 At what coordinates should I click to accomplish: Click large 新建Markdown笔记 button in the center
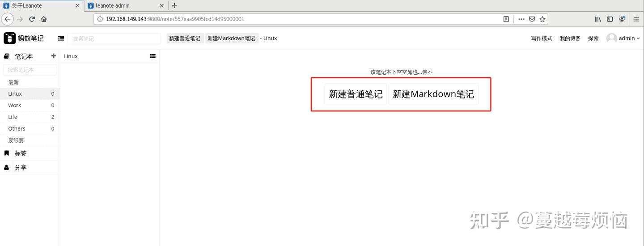(x=433, y=94)
